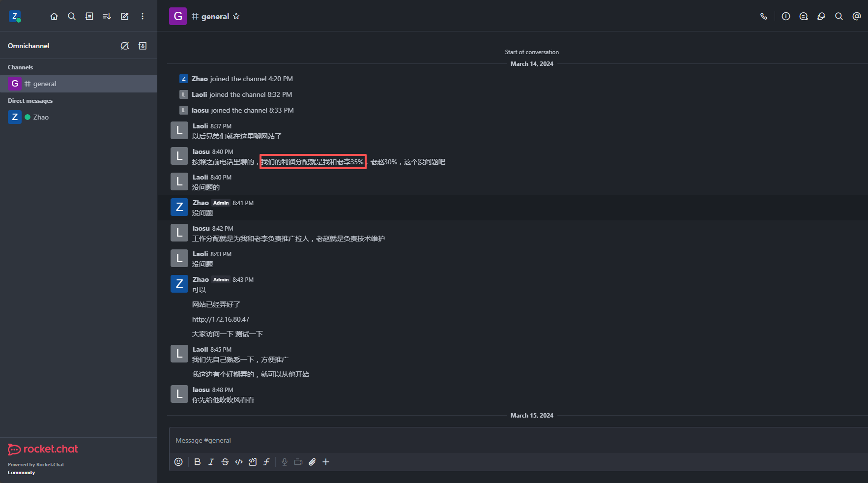868x483 pixels.
Task: Click Zhao's name on 8:41 PM message
Action: 201,203
